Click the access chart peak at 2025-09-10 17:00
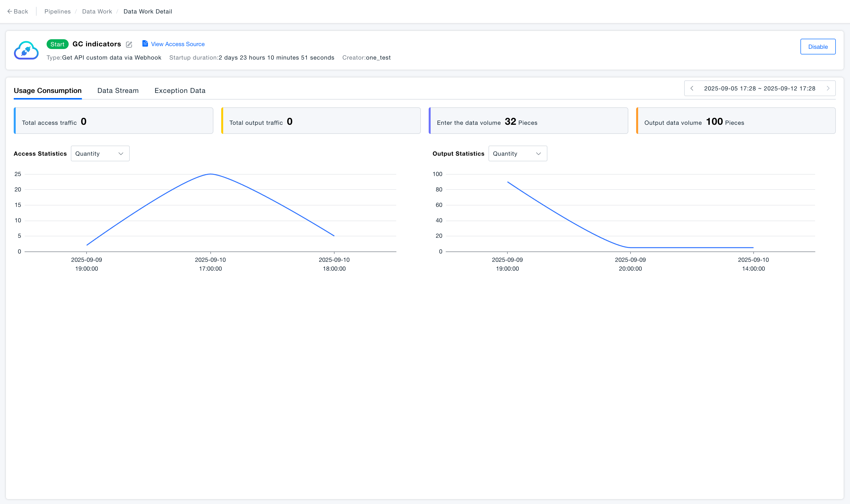850x504 pixels. [x=211, y=174]
